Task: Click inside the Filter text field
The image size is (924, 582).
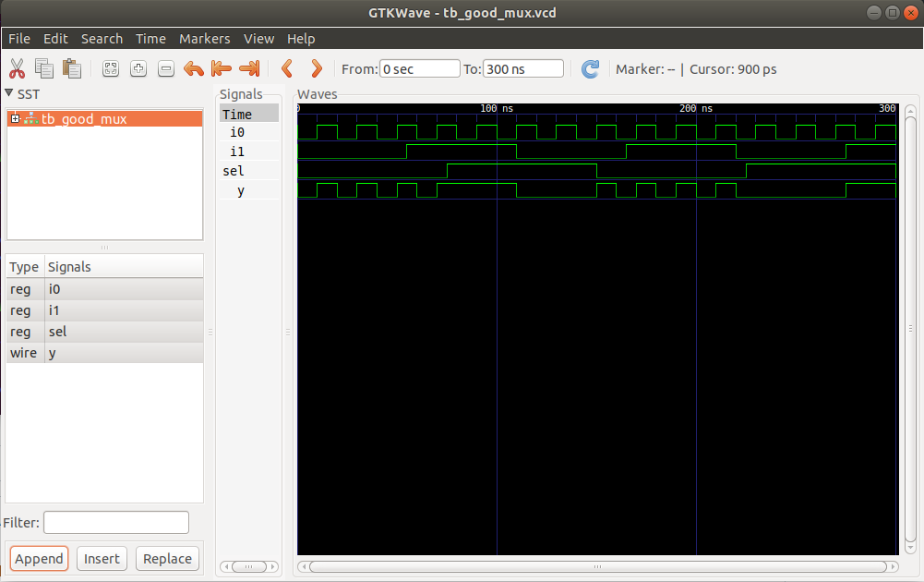Action: point(115,522)
